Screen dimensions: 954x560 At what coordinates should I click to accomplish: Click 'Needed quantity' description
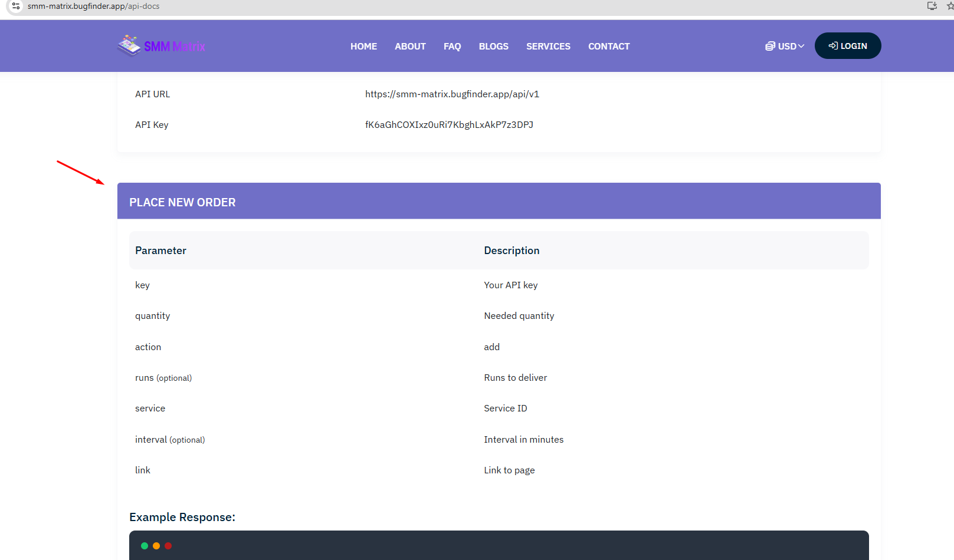tap(519, 316)
